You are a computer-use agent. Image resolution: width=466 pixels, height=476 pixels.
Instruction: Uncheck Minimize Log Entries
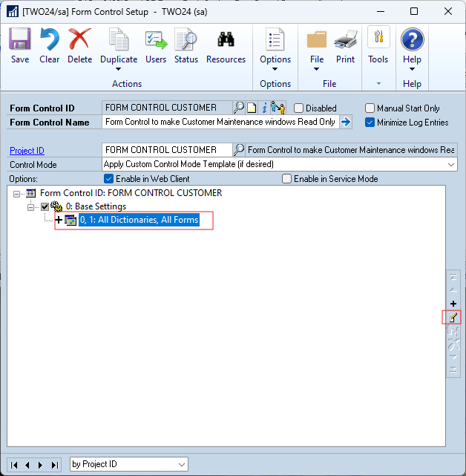coord(370,123)
